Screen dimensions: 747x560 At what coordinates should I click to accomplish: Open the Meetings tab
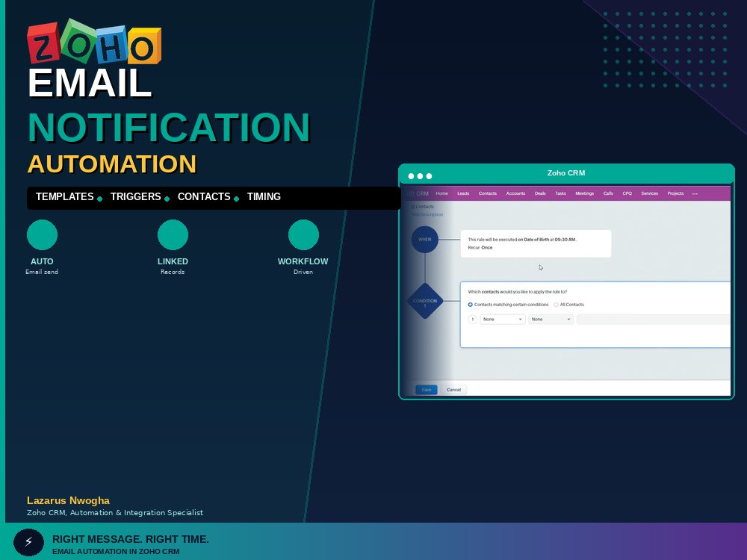point(585,193)
